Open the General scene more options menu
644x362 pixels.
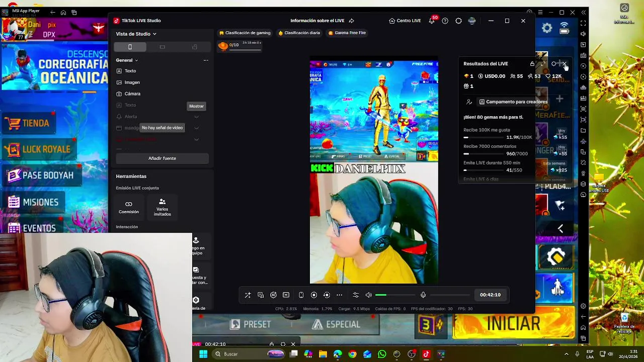click(206, 60)
